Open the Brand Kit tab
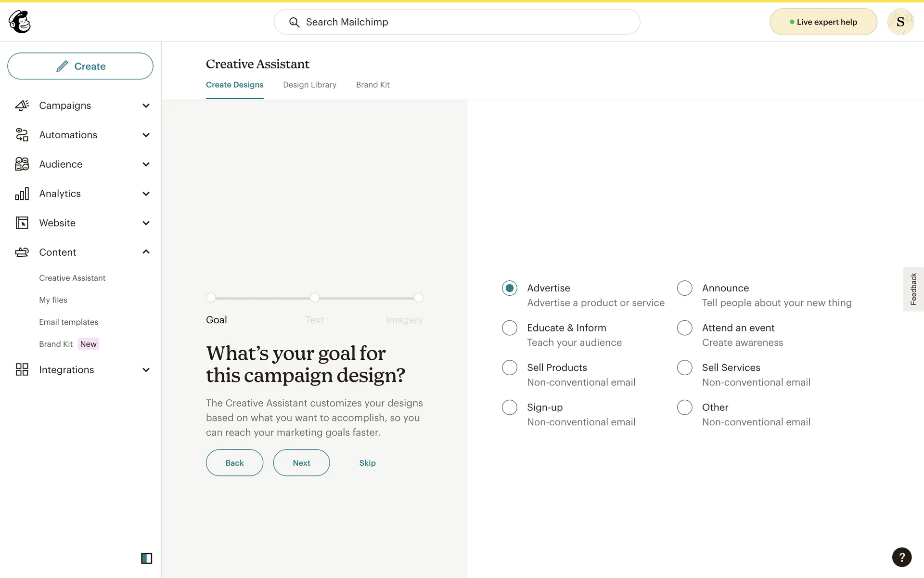Screen dimensions: 924x578 (372, 85)
